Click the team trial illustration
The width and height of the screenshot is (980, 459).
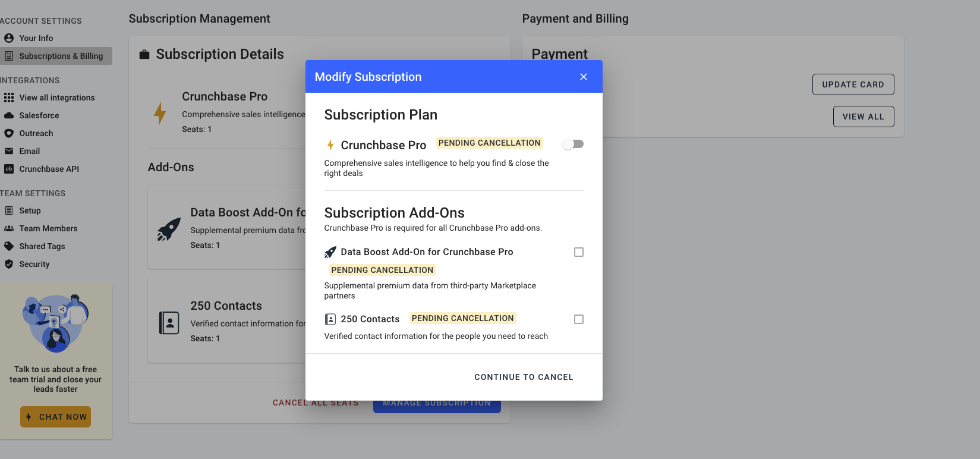(x=55, y=323)
